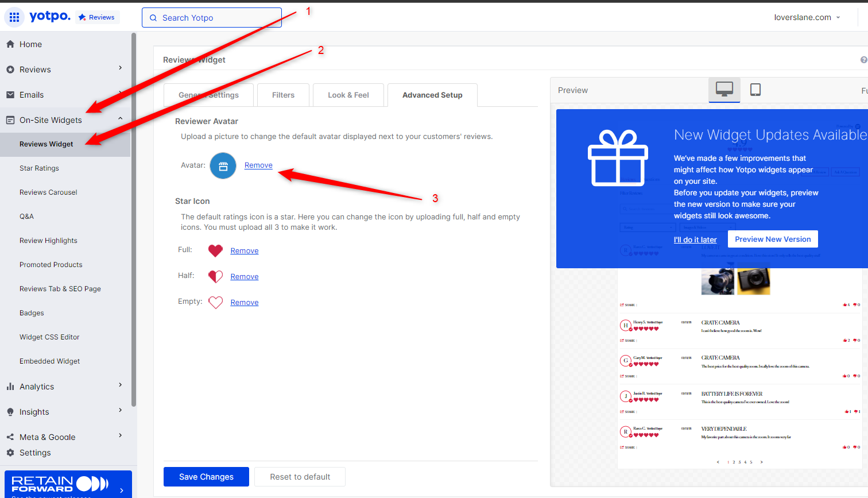Image resolution: width=868 pixels, height=498 pixels.
Task: Expand the Analytics section chevron
Action: pos(121,385)
